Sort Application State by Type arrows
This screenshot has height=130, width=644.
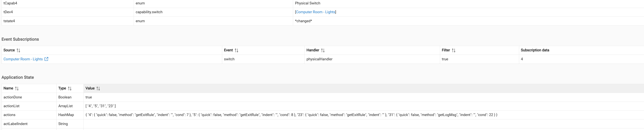(70, 88)
